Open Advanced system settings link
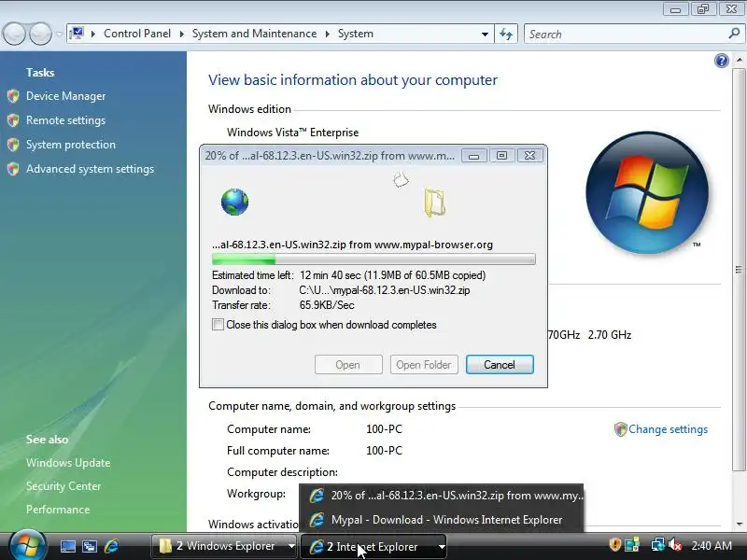The width and height of the screenshot is (747, 560). (90, 169)
